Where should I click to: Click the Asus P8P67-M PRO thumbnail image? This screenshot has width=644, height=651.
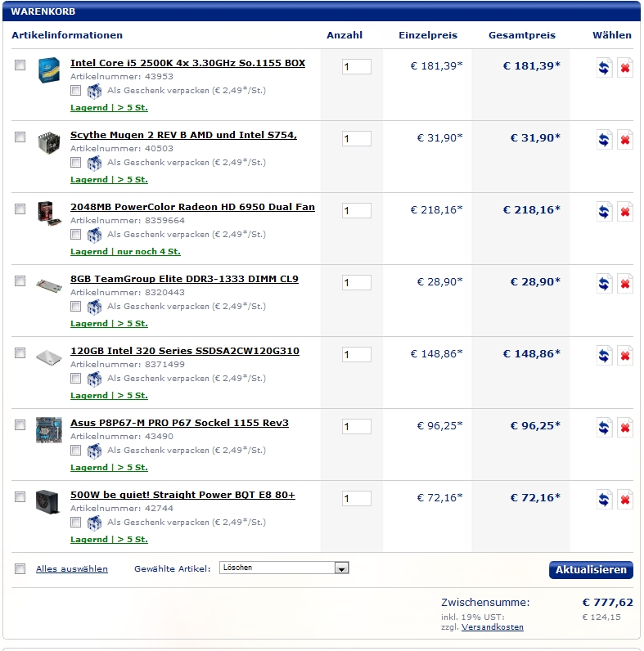(x=48, y=429)
